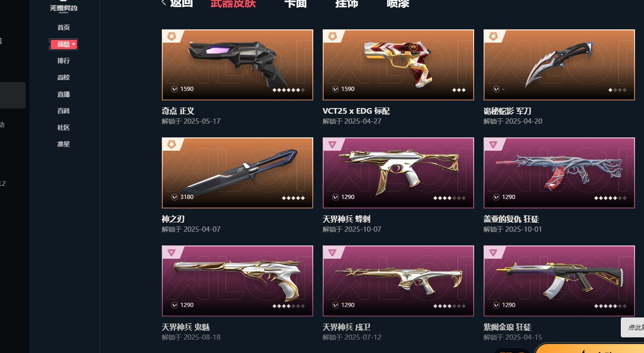Select the 紫阙金琅 狂徒 skin thumbnail
Image resolution: width=644 pixels, height=353 pixels.
click(559, 281)
